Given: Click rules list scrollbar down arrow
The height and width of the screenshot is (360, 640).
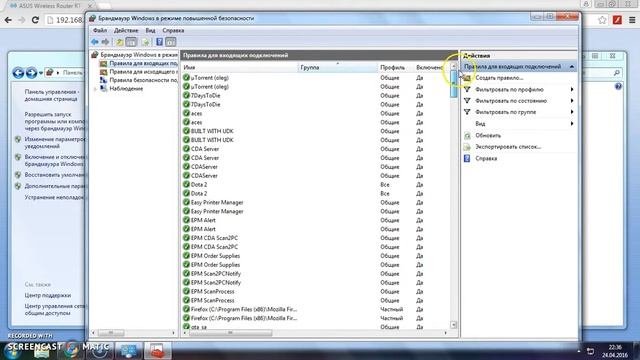Looking at the screenshot, I should pos(453,325).
